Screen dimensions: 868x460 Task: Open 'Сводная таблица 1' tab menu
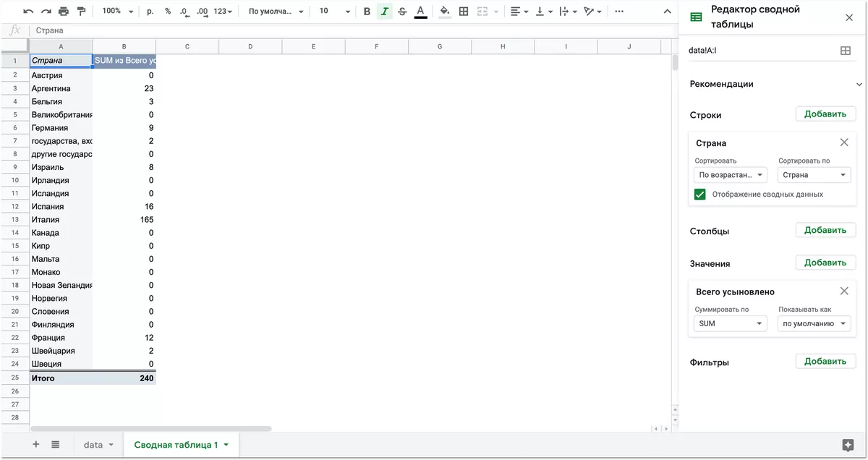[x=226, y=445]
